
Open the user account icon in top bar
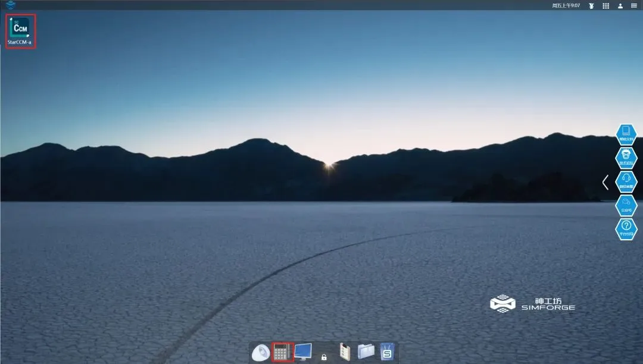620,6
